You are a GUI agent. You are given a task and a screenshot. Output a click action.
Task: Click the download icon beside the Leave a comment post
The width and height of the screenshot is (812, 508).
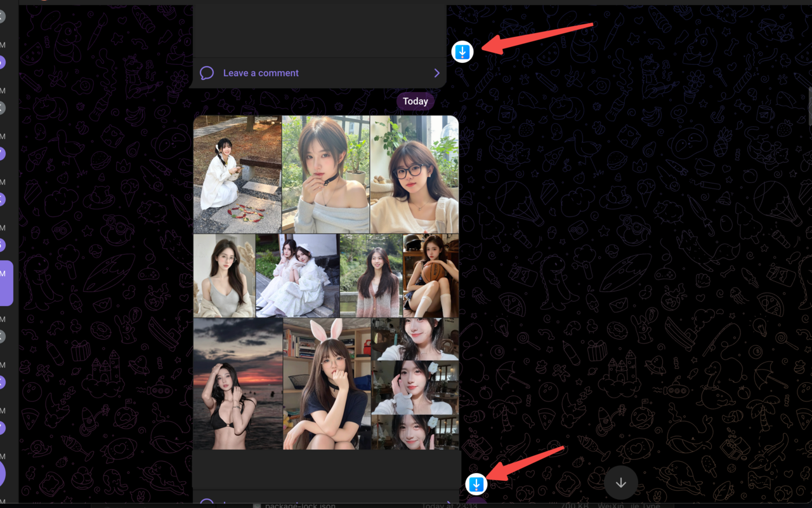tap(462, 51)
